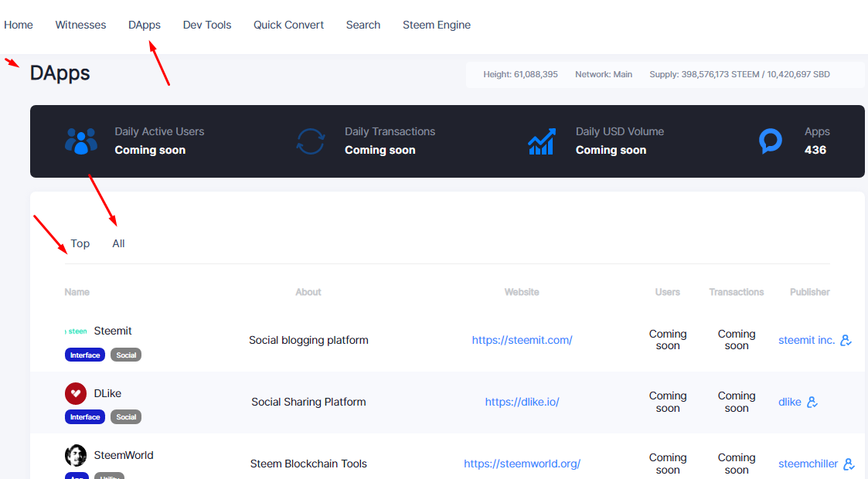Click the Daily Active Users people icon
The width and height of the screenshot is (868, 479).
click(x=81, y=141)
